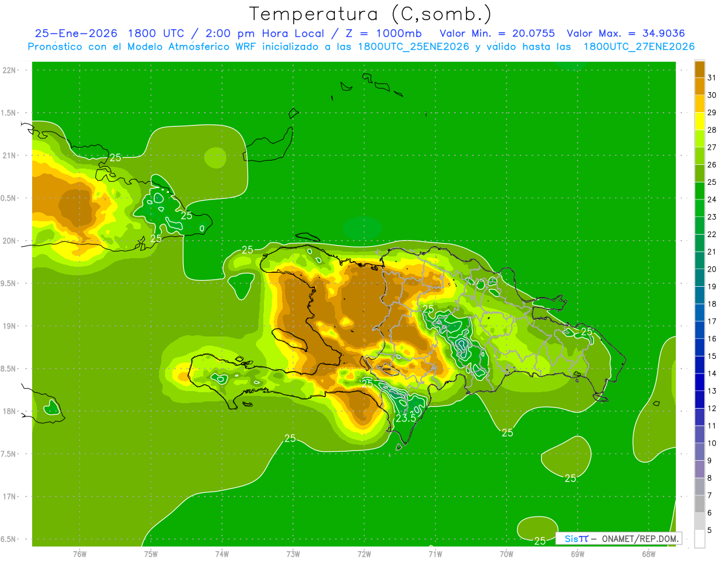Pick the purple swatch between legend labels 9 and 10

[699, 452]
